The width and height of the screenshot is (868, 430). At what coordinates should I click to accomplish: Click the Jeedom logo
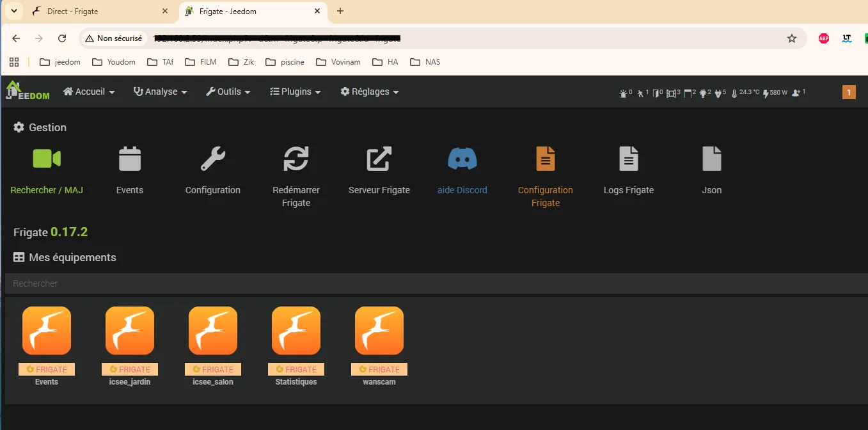point(28,92)
